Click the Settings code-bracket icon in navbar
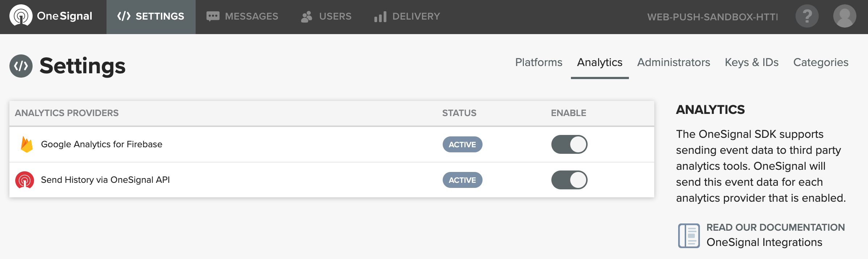 (x=124, y=16)
